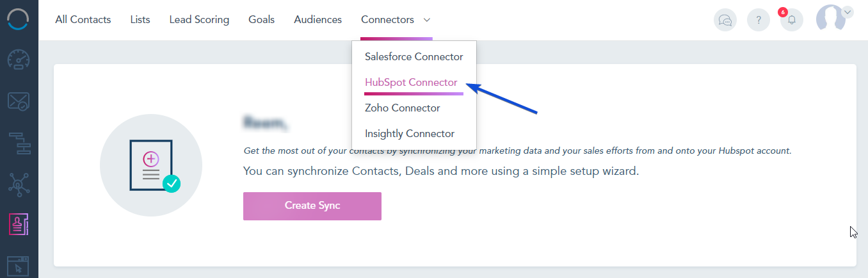The width and height of the screenshot is (868, 278).
Task: Click the help question mark icon
Action: coord(759,20)
